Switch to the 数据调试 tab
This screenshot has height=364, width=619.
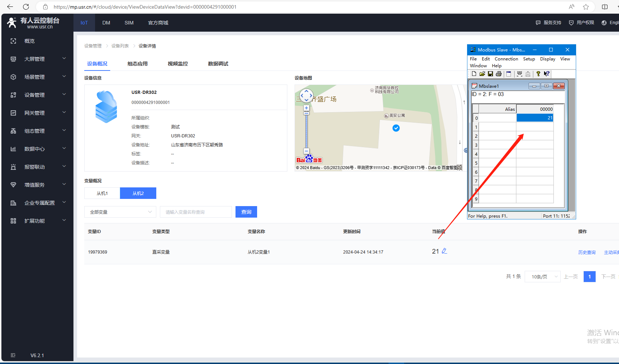click(x=218, y=64)
